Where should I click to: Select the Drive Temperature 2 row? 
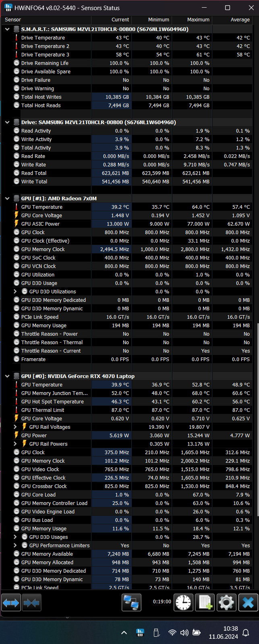[126, 46]
